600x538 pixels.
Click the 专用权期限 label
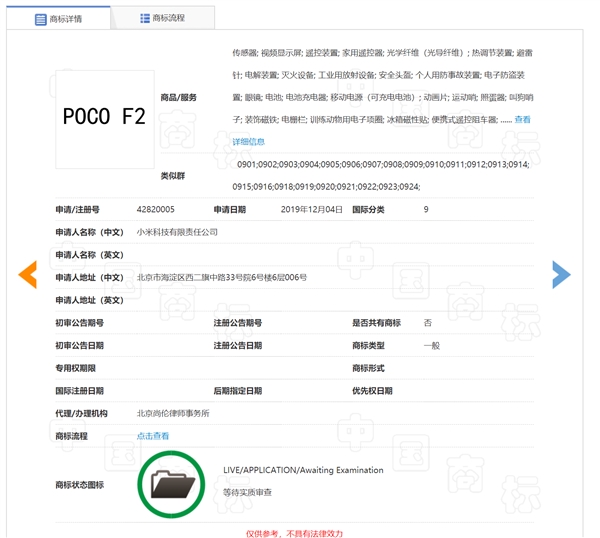tap(75, 368)
